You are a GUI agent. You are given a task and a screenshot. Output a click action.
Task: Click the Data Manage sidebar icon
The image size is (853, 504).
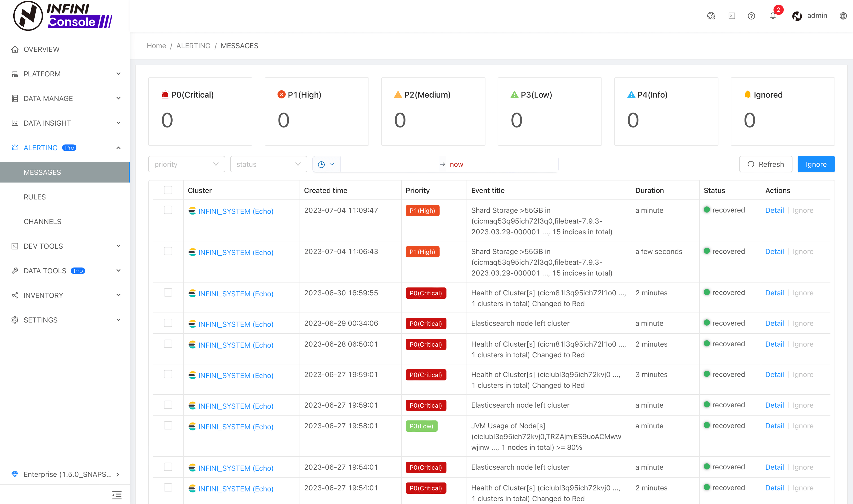tap(15, 98)
